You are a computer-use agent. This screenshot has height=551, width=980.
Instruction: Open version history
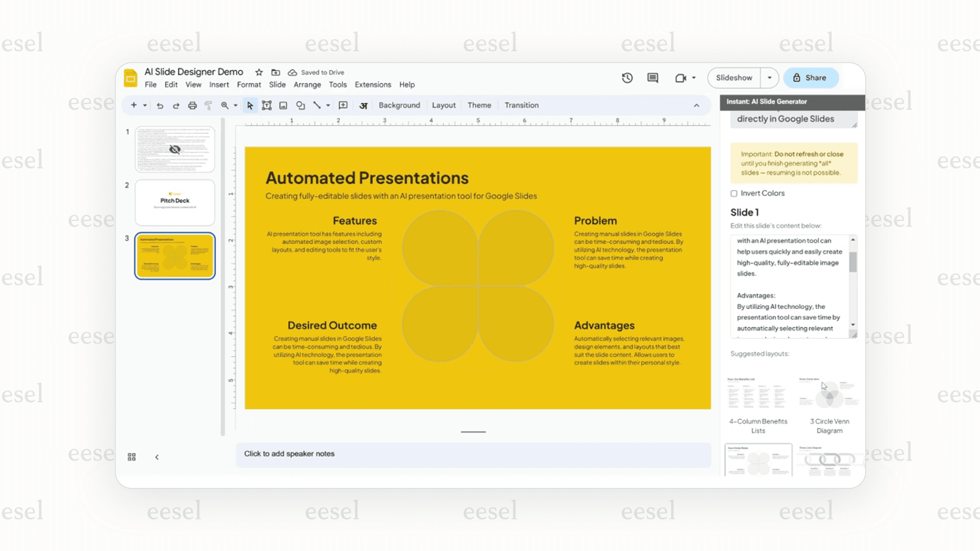pyautogui.click(x=627, y=78)
